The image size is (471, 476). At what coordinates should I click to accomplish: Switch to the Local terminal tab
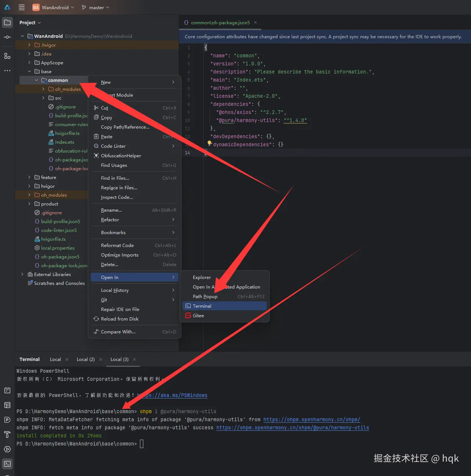tap(55, 359)
